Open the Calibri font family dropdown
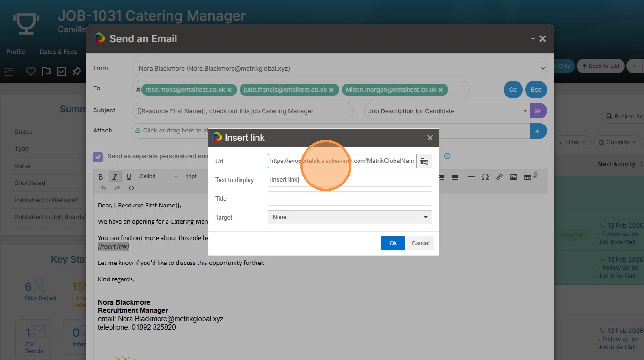This screenshot has height=360, width=644. 159,176
